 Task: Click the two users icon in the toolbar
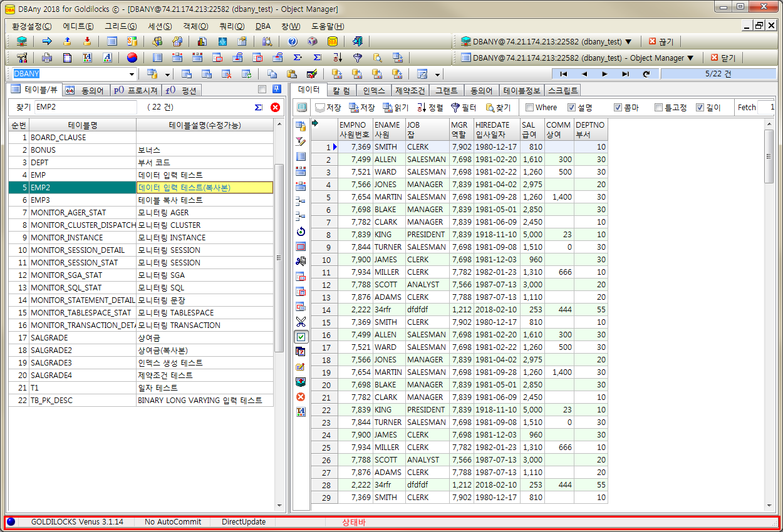[158, 41]
